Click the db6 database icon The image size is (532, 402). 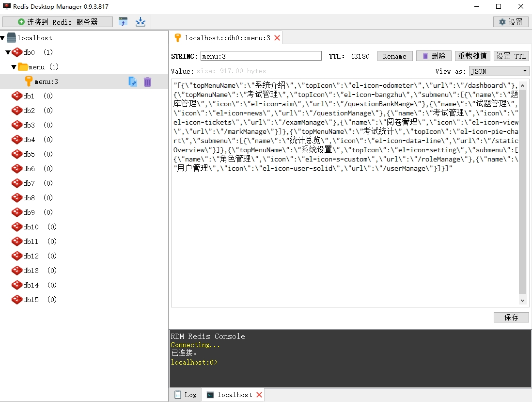tap(17, 169)
